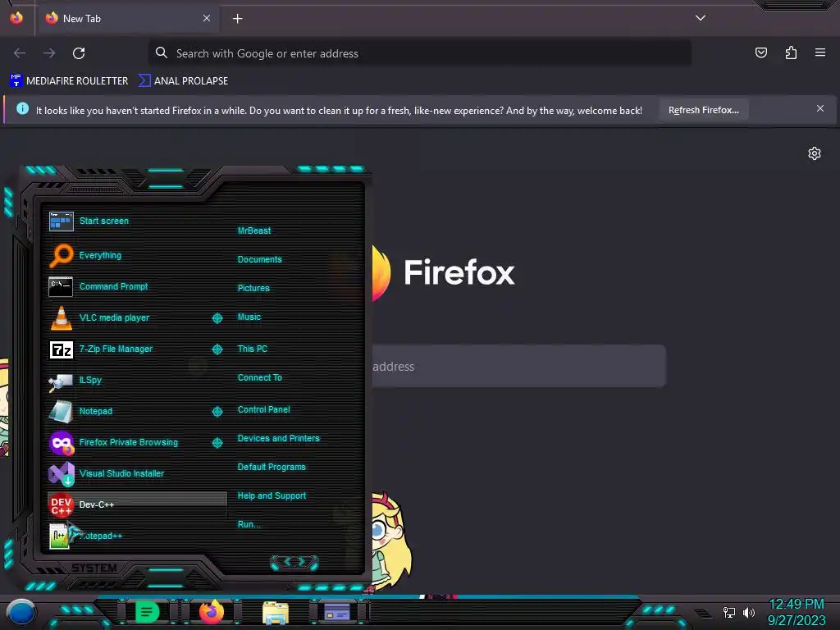Go forward one page arrow
The image size is (840, 630).
[49, 53]
